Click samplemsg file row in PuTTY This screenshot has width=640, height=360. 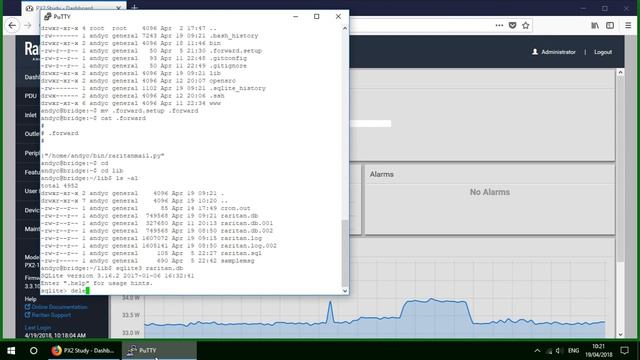pyautogui.click(x=147, y=260)
